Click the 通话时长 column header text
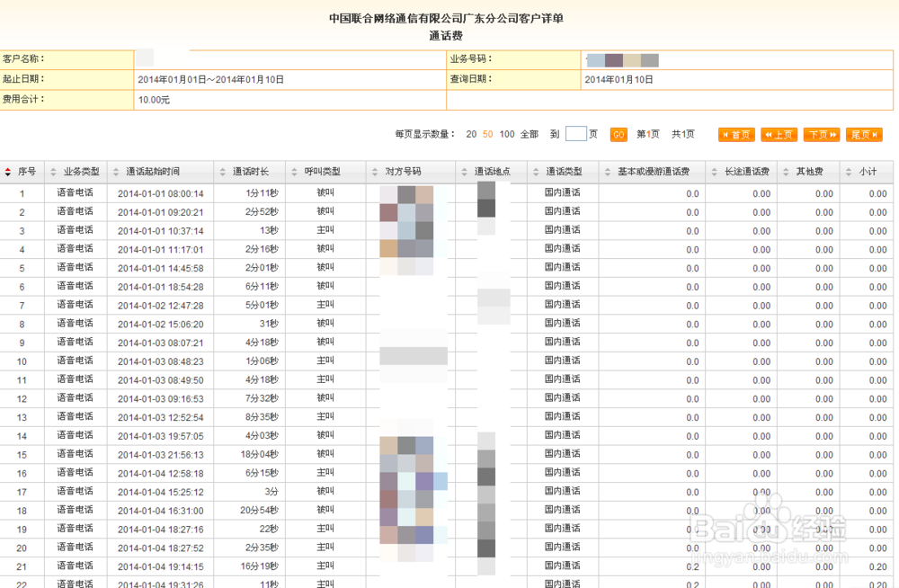The width and height of the screenshot is (899, 588). click(251, 172)
